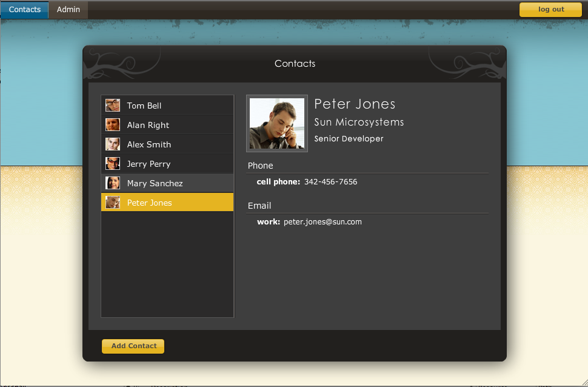This screenshot has width=588, height=387.
Task: Click Peter Jones's large profile photo
Action: pyautogui.click(x=277, y=124)
